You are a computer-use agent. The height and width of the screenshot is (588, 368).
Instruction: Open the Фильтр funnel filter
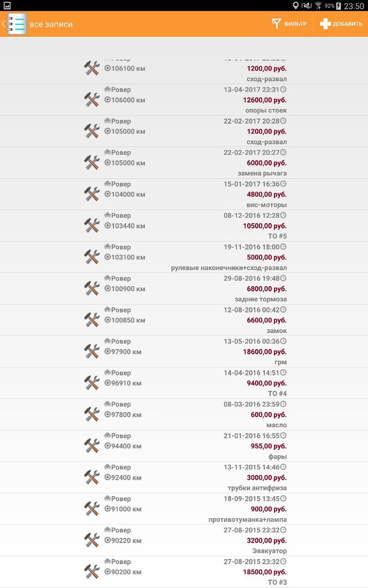pos(289,24)
